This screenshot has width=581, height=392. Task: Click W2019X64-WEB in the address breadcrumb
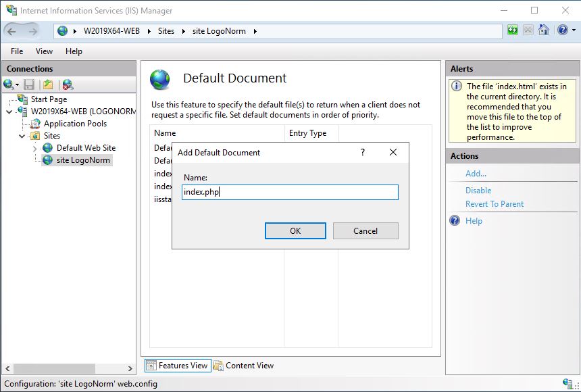[x=111, y=31]
